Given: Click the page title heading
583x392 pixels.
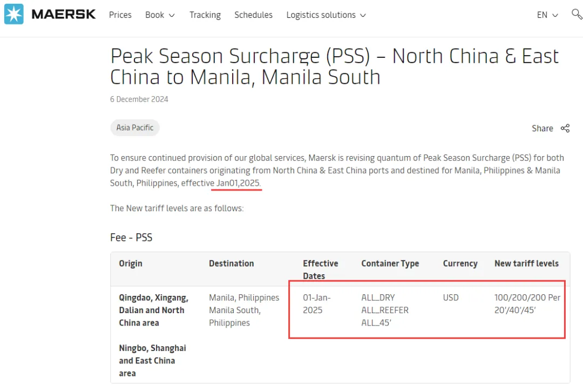Looking at the screenshot, I should (x=334, y=66).
